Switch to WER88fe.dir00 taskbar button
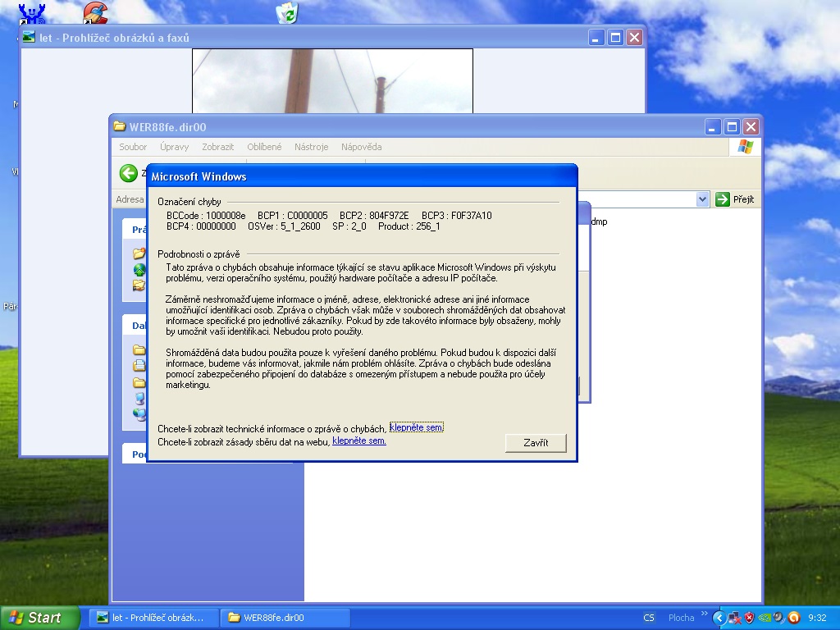Viewport: 840px width, 630px height. pos(285,618)
